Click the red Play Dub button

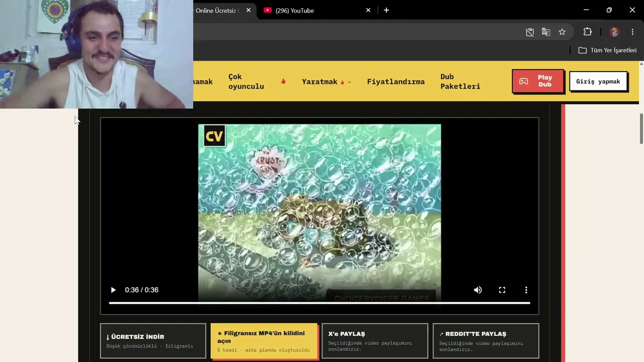(x=538, y=81)
